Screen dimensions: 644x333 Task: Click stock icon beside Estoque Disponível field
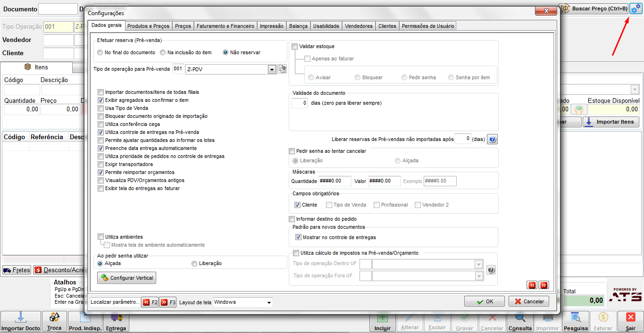pyautogui.click(x=578, y=109)
